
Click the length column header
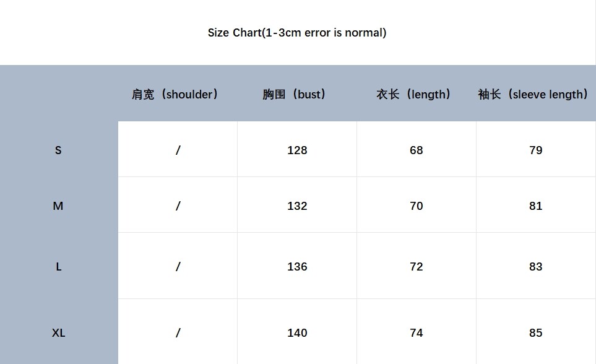pyautogui.click(x=413, y=94)
